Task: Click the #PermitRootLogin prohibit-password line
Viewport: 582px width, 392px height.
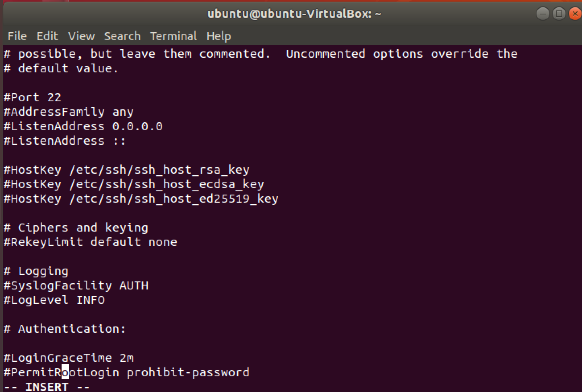Action: [x=126, y=373]
